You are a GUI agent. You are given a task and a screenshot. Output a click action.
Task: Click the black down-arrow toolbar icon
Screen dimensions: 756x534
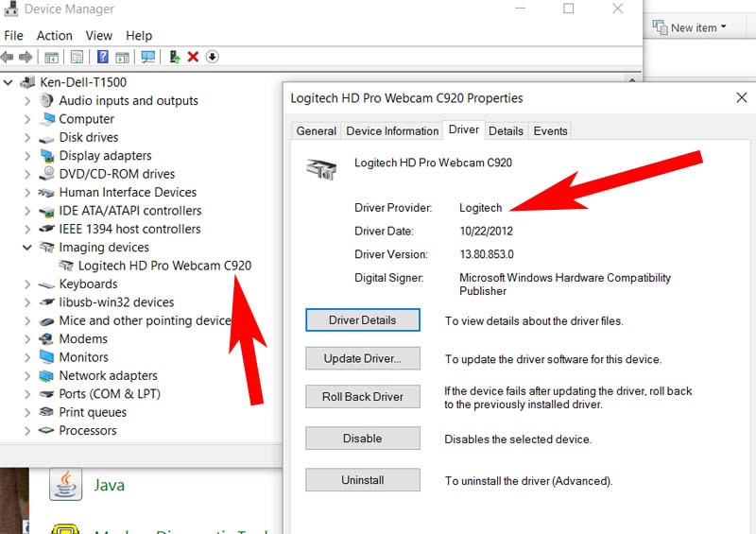click(212, 57)
